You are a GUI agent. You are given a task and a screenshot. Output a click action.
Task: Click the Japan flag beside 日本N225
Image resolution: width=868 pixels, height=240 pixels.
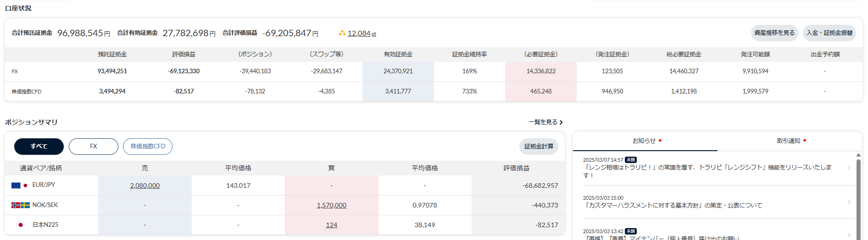[20, 225]
